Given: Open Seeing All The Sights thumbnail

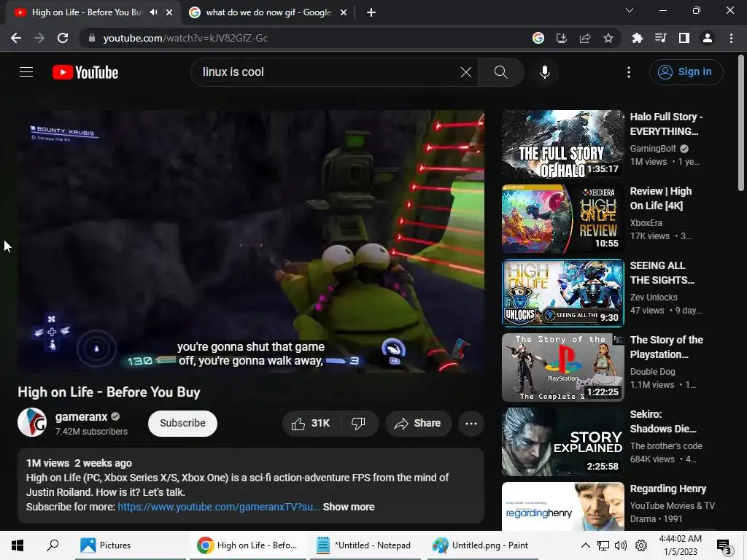Looking at the screenshot, I should [562, 293].
